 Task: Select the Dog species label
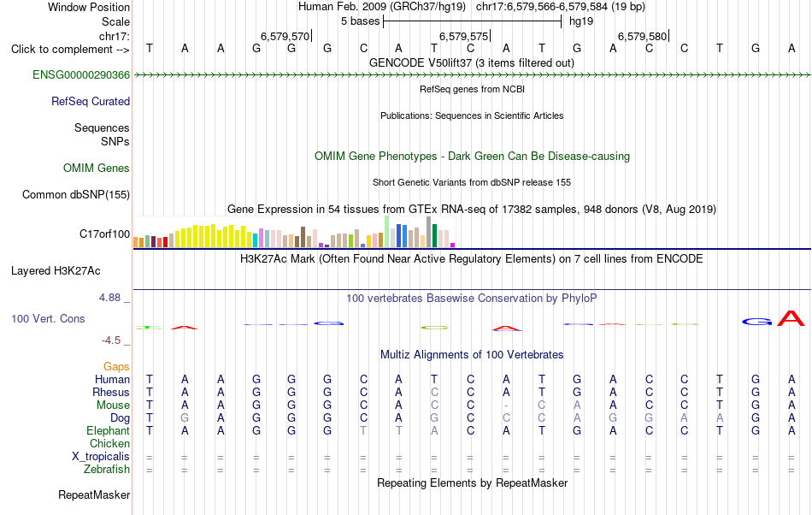[121, 417]
